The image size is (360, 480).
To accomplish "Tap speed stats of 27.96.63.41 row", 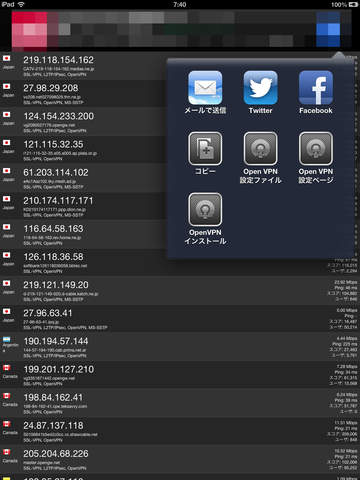I will pos(343,319).
